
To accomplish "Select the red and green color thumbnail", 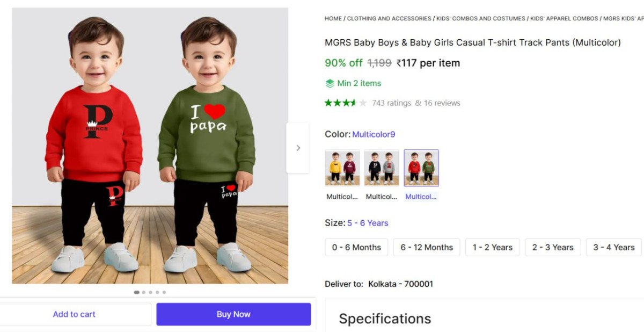I will [421, 168].
